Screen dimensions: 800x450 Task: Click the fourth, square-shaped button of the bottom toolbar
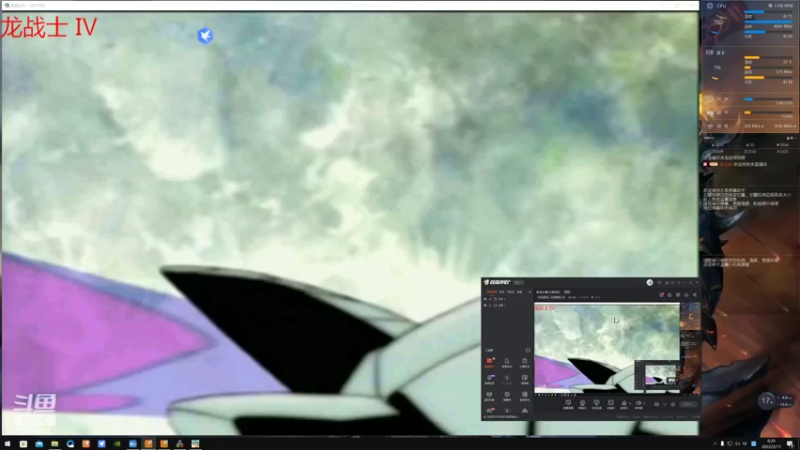611,404
